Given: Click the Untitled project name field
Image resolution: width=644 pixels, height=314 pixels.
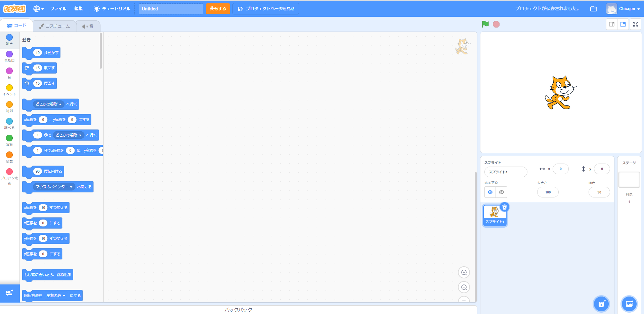Looking at the screenshot, I should tap(171, 9).
